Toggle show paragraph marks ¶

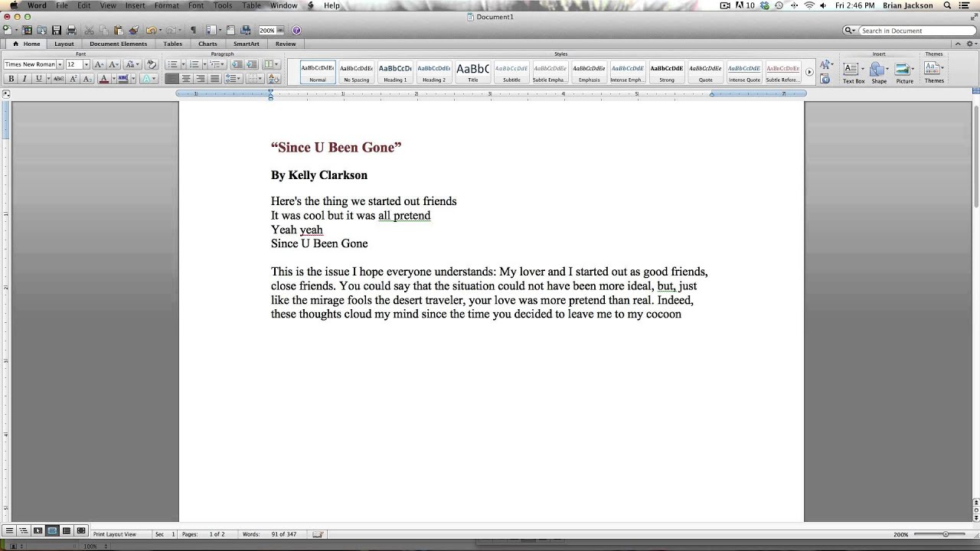point(193,31)
